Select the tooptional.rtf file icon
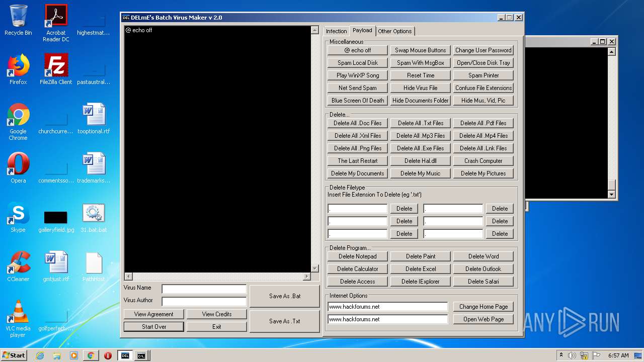This screenshot has width=644, height=362. pyautogui.click(x=94, y=119)
